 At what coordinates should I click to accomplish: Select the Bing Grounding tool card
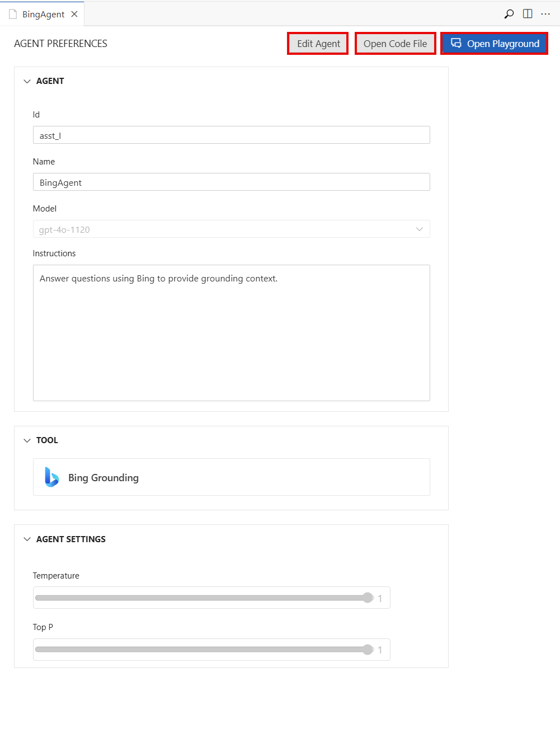pos(231,477)
